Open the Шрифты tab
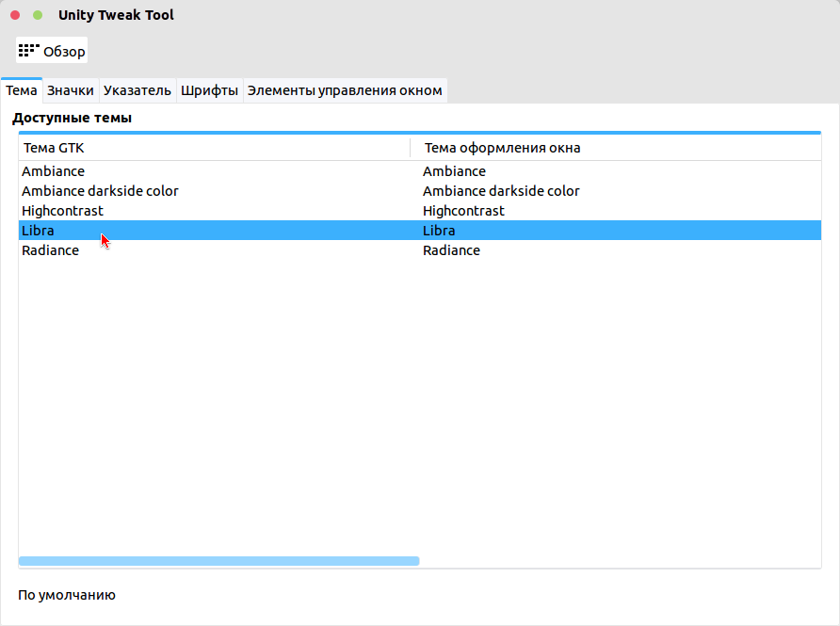 click(209, 90)
